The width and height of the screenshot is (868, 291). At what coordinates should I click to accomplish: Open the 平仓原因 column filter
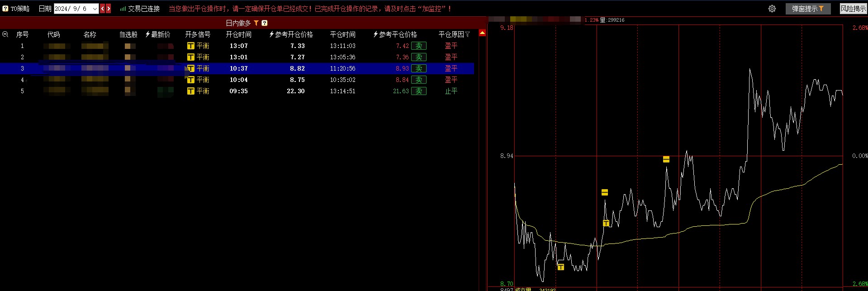[468, 34]
